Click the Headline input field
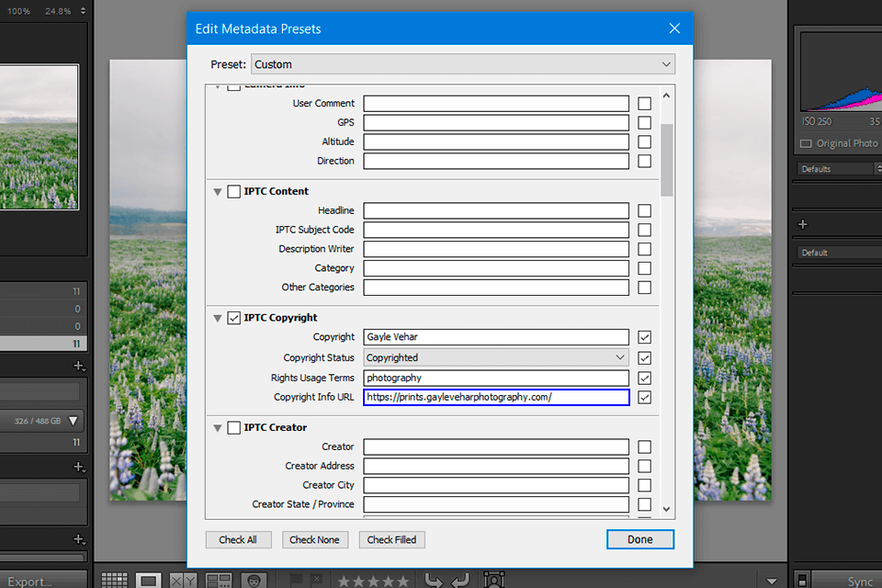882x588 pixels. [x=496, y=211]
